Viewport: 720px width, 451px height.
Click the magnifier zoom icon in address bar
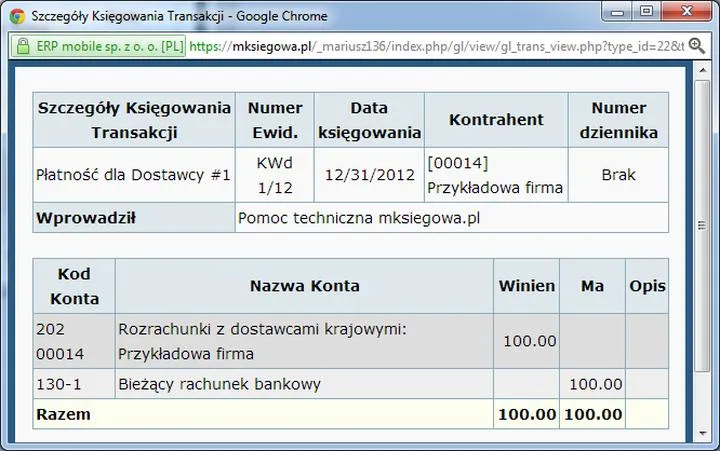pos(697,46)
